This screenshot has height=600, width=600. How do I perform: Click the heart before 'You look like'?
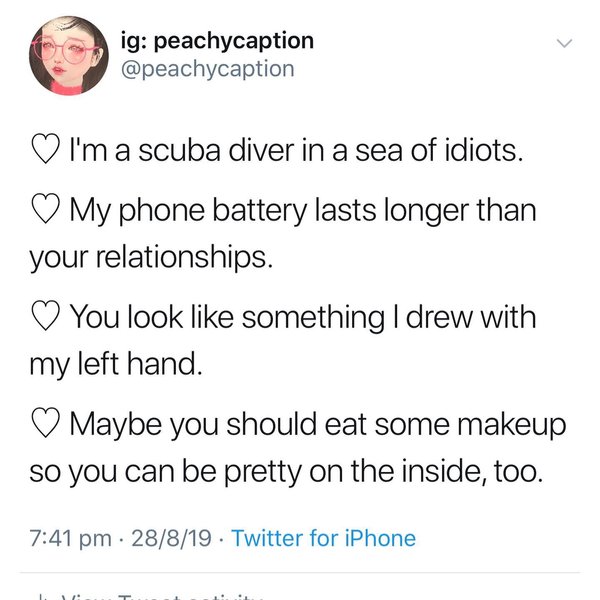pyautogui.click(x=44, y=319)
